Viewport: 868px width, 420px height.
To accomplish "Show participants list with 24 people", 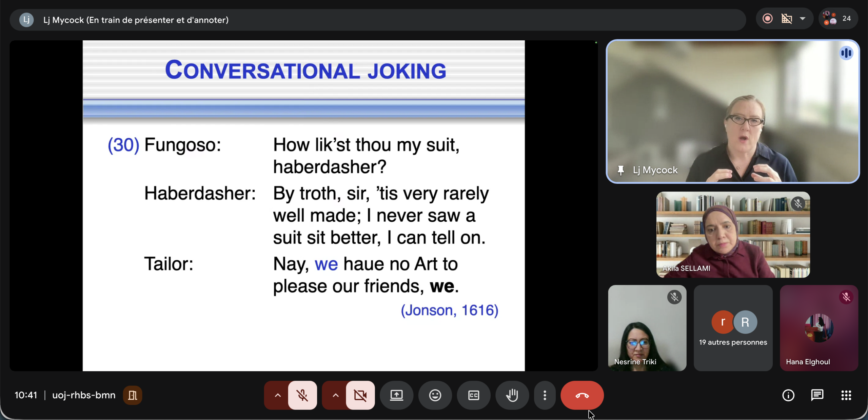I will [x=838, y=19].
